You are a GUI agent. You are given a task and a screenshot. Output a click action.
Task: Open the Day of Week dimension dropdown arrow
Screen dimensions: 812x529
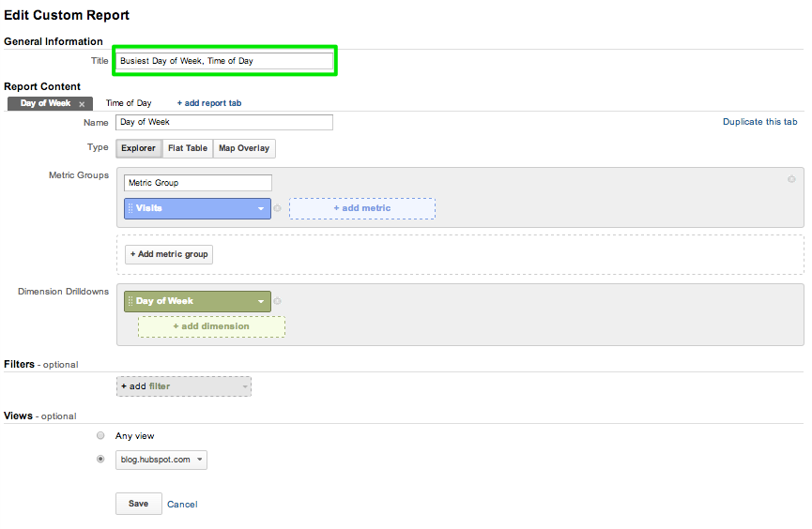pyautogui.click(x=261, y=301)
